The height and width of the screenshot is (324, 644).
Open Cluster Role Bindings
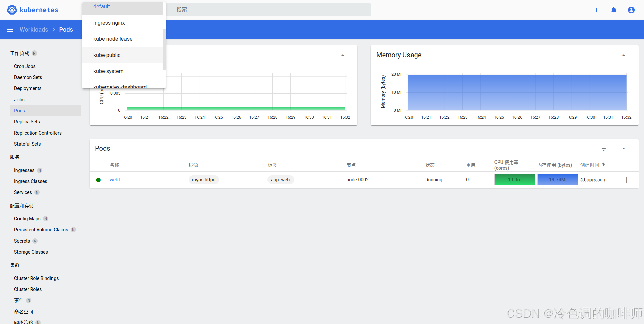click(x=36, y=278)
